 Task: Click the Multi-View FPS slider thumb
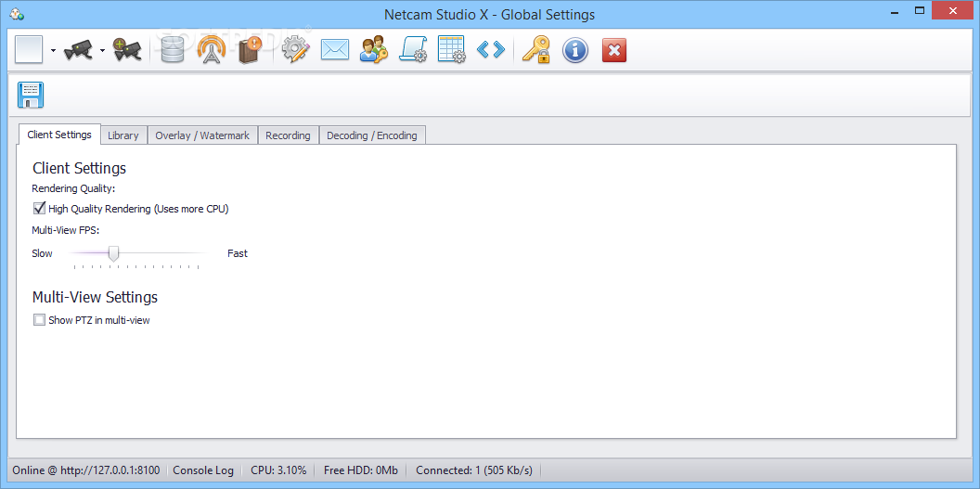pos(114,253)
